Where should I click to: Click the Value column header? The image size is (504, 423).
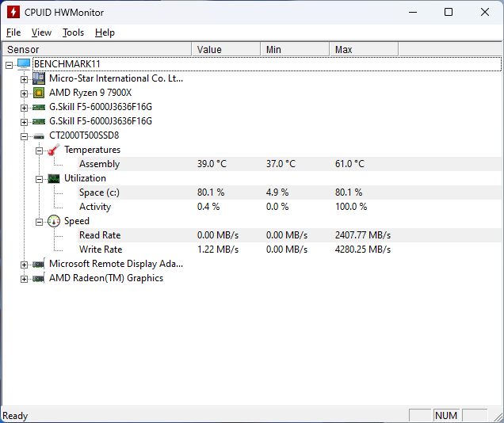coord(226,49)
